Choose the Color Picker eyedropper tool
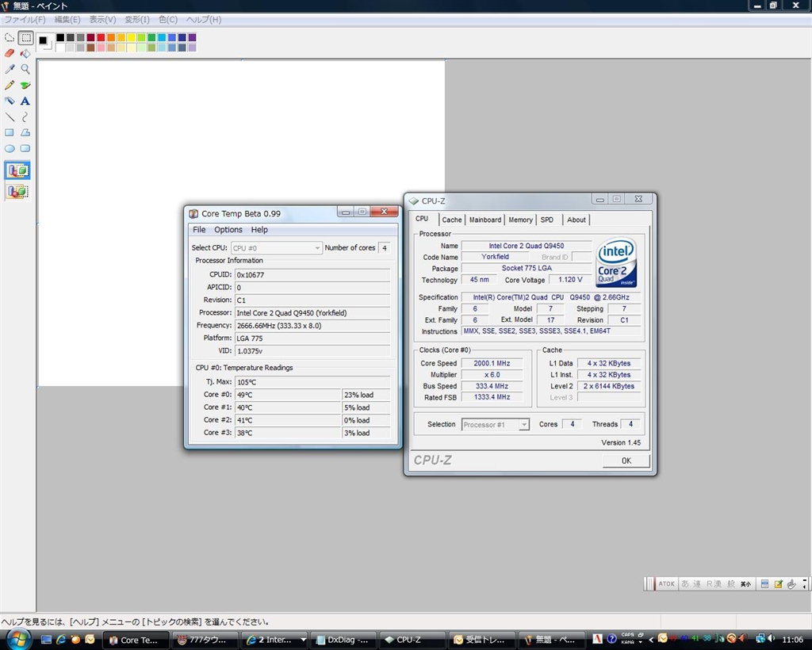Image resolution: width=812 pixels, height=650 pixels. (10, 69)
